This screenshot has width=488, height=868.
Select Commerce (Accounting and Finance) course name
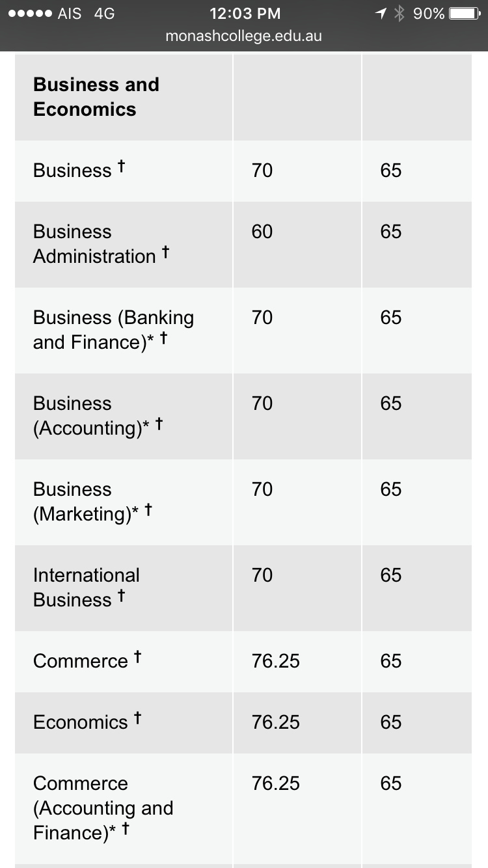[x=103, y=807]
